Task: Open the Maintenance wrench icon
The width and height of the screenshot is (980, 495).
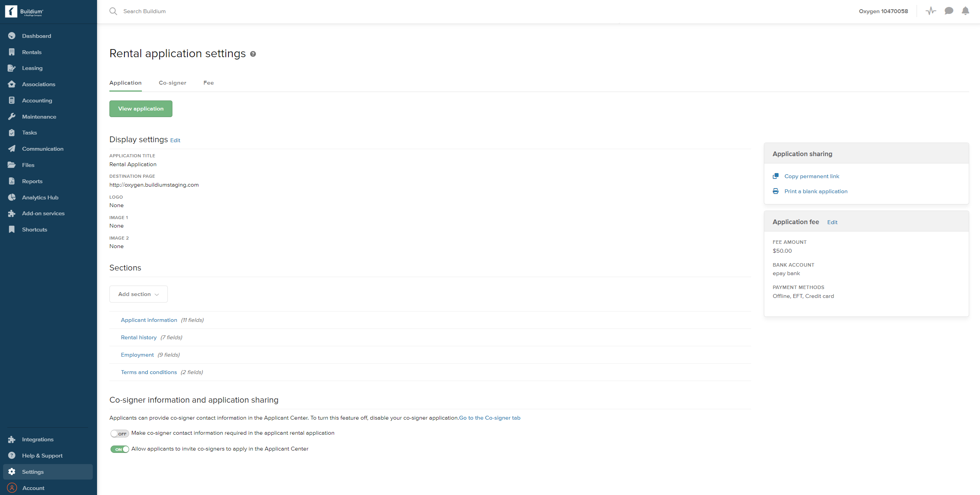Action: (12, 117)
